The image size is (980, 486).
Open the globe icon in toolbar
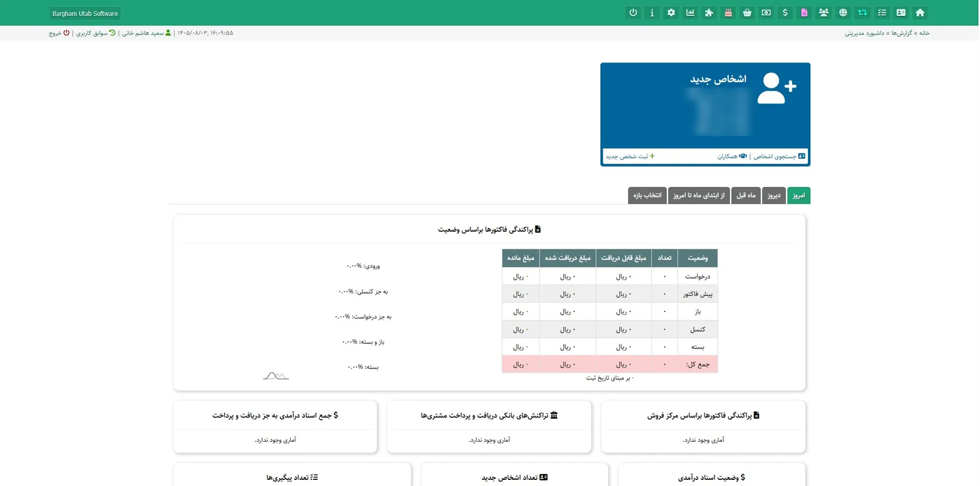point(843,13)
